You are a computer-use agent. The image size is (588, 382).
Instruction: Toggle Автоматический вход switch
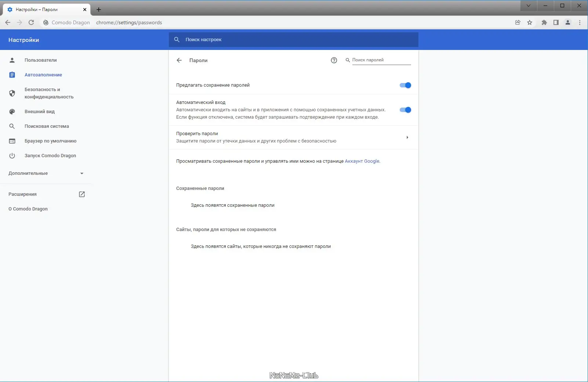click(x=405, y=110)
